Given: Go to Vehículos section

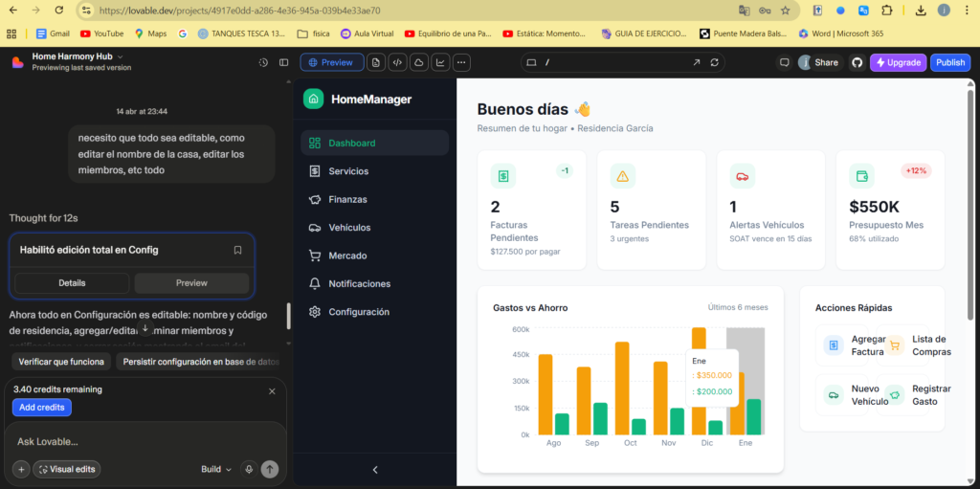Looking at the screenshot, I should (x=374, y=227).
